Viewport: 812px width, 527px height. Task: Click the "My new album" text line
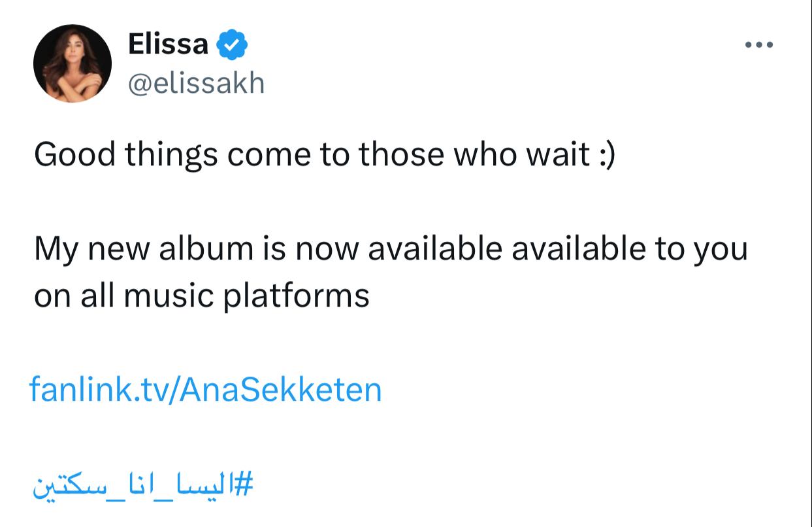coord(391,248)
